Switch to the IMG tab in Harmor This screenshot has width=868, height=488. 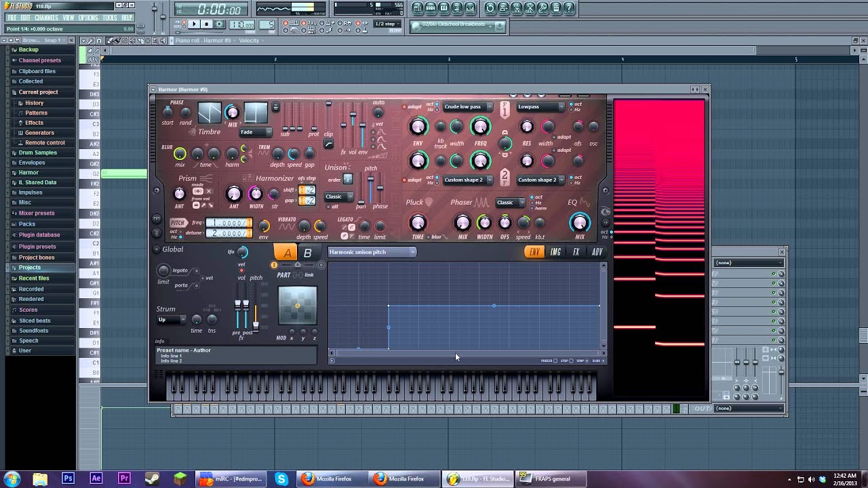point(555,252)
